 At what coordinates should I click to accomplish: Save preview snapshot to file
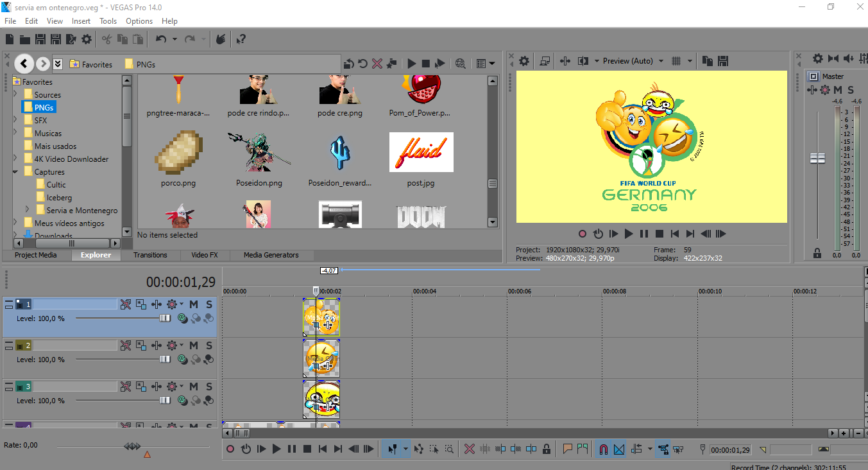[x=723, y=61]
